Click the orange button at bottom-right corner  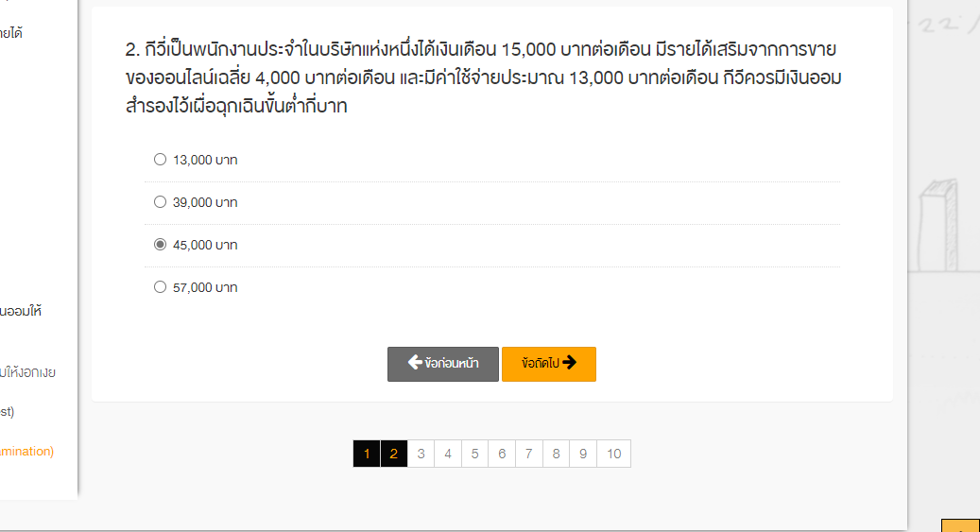point(960,525)
